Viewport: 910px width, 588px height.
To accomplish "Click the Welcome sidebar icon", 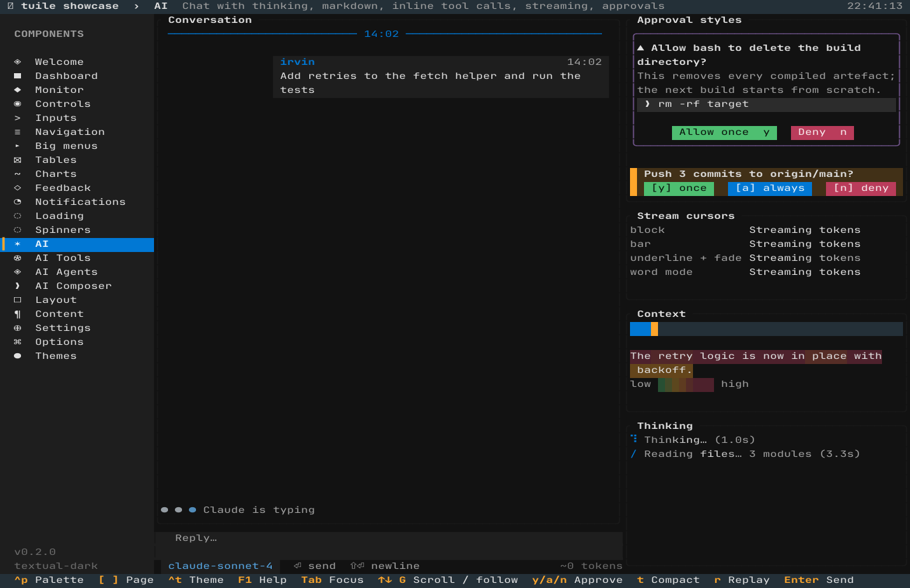I will tap(17, 62).
